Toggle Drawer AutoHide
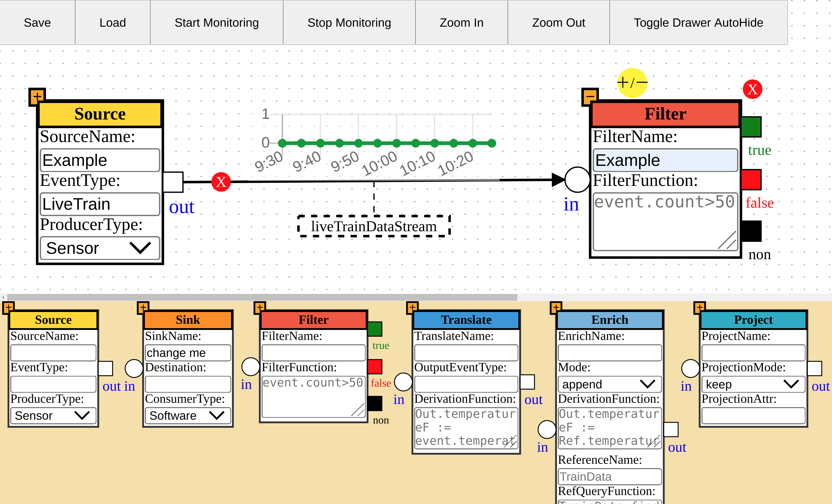 [x=698, y=23]
